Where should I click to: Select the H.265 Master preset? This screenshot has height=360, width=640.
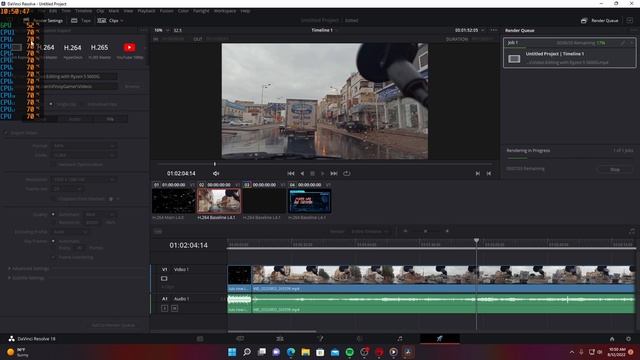coord(99,51)
